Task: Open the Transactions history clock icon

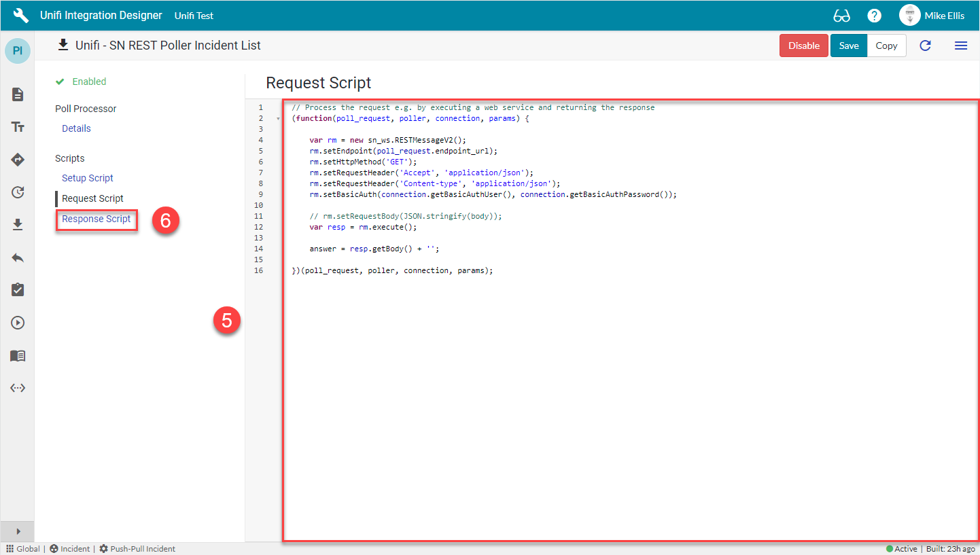Action: click(17, 192)
